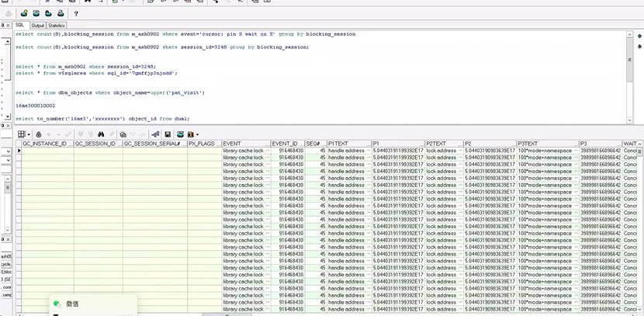The height and width of the screenshot is (316, 644).
Task: Click the 'cursor: pin S wait on X' query line
Action: click(x=185, y=34)
